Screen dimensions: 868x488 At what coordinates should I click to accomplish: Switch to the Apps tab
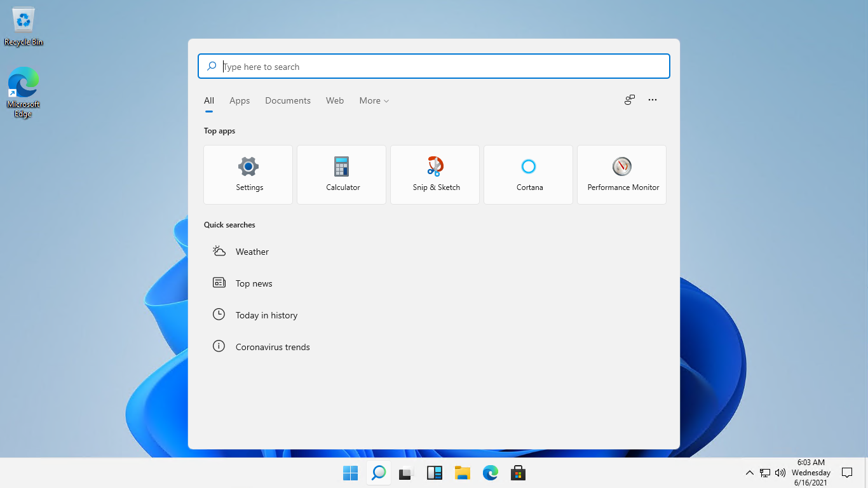(240, 100)
